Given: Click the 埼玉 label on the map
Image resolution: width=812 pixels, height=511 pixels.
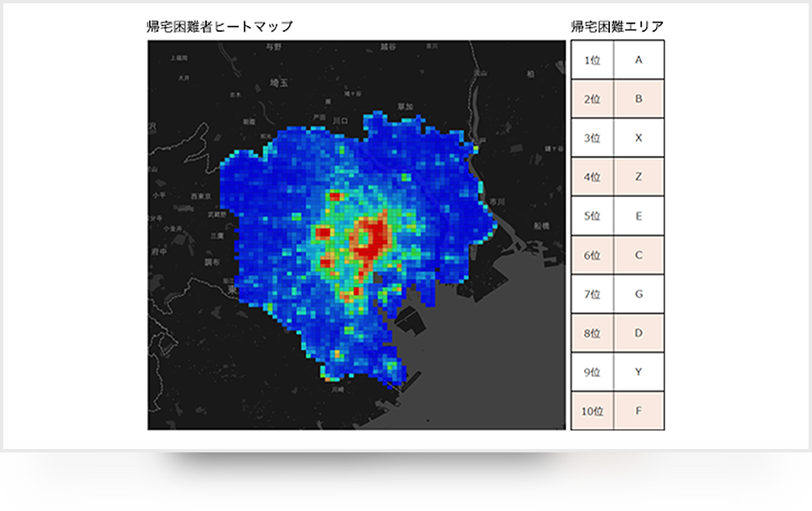Looking at the screenshot, I should [277, 82].
